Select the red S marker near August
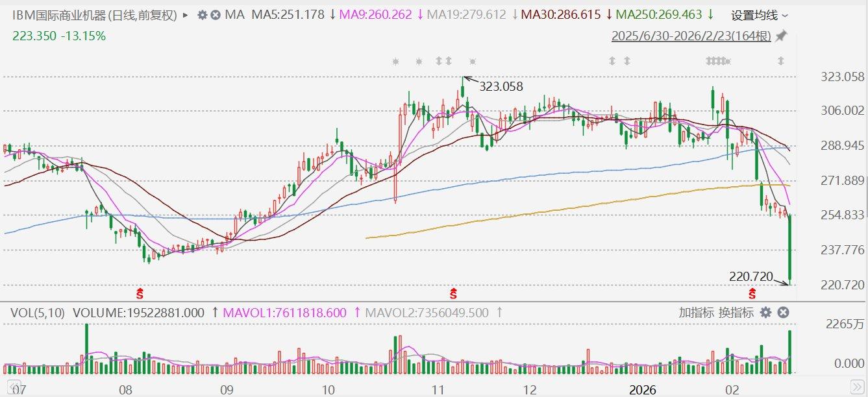The width and height of the screenshot is (868, 397). 138,293
